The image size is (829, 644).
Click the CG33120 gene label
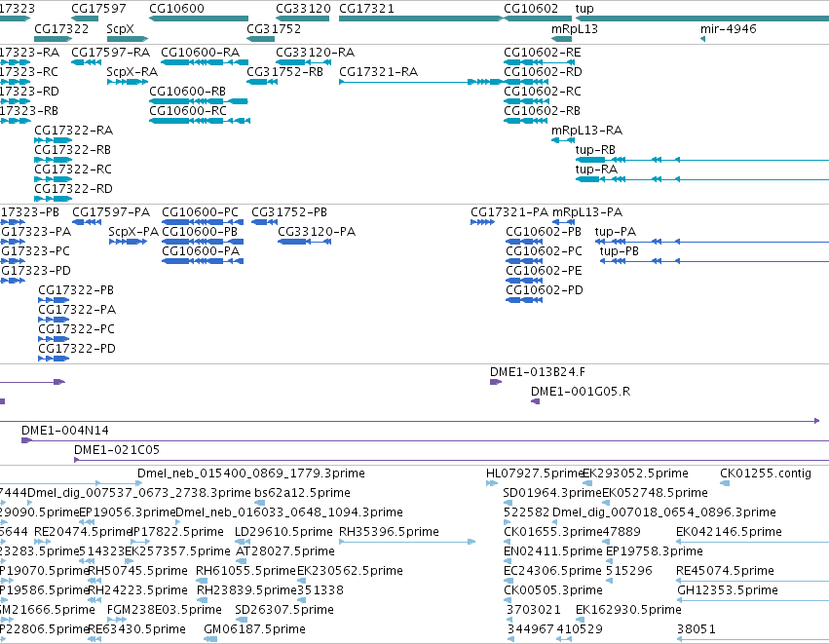point(304,9)
